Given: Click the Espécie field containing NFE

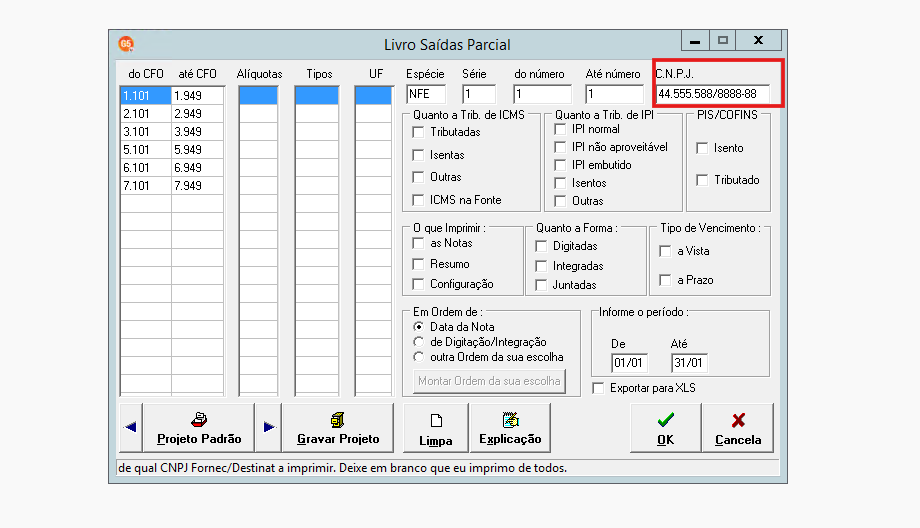Looking at the screenshot, I should click(x=426, y=94).
